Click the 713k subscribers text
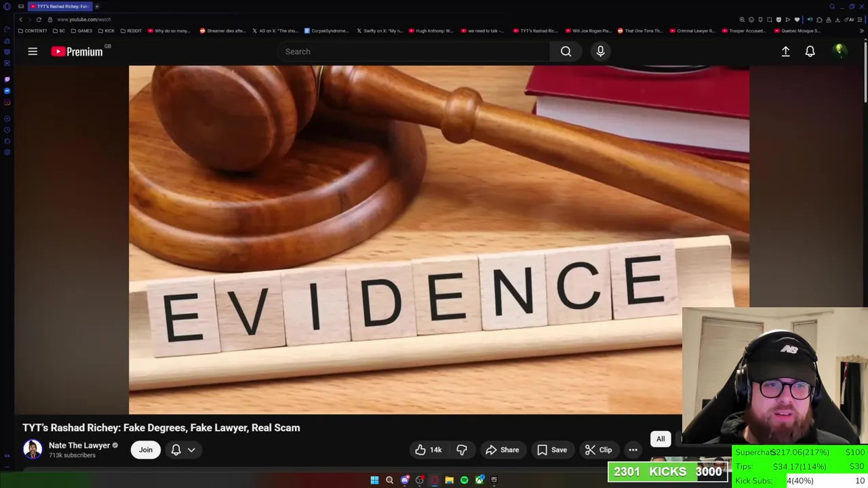Screen dimensions: 868x488 point(72,455)
